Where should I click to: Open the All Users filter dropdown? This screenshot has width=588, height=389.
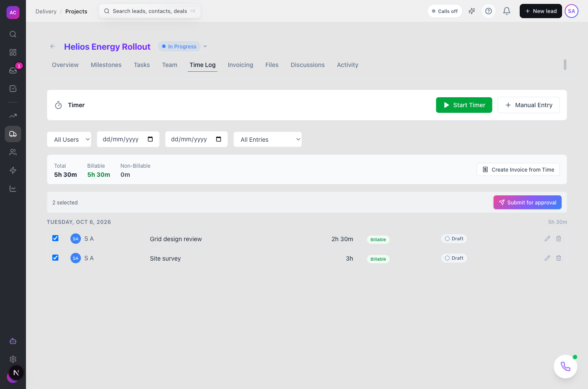tap(69, 139)
